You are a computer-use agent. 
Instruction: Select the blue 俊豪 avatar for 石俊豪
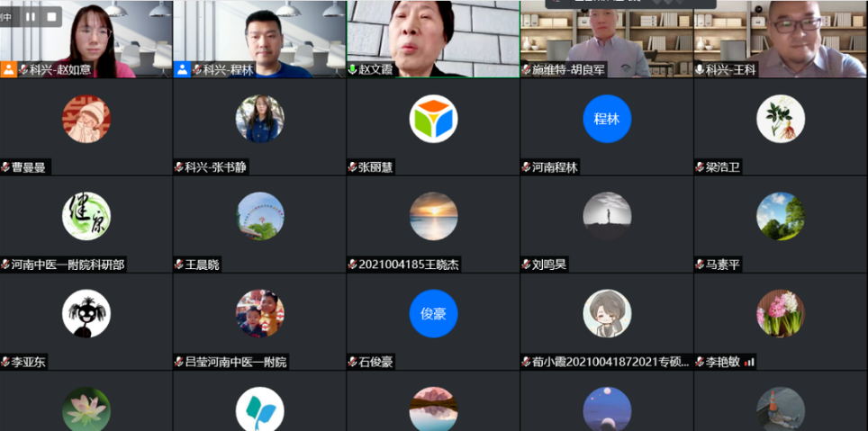point(433,313)
